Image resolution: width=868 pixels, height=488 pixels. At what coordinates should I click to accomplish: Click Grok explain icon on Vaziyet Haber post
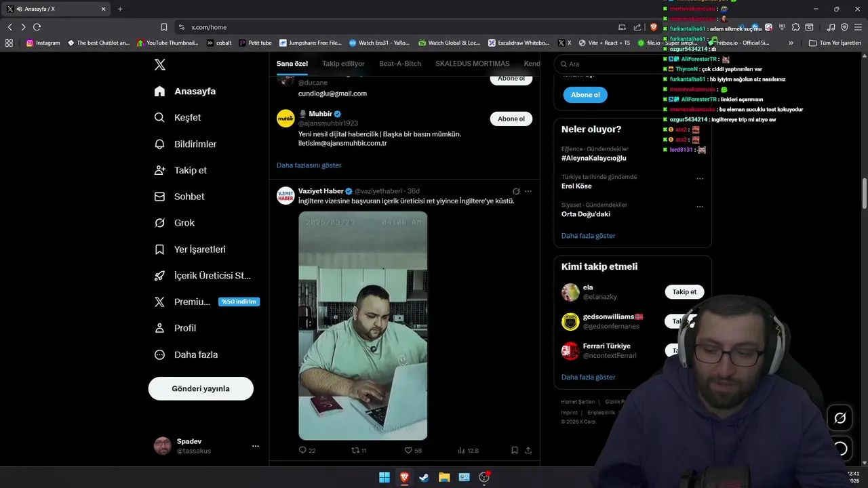[516, 191]
